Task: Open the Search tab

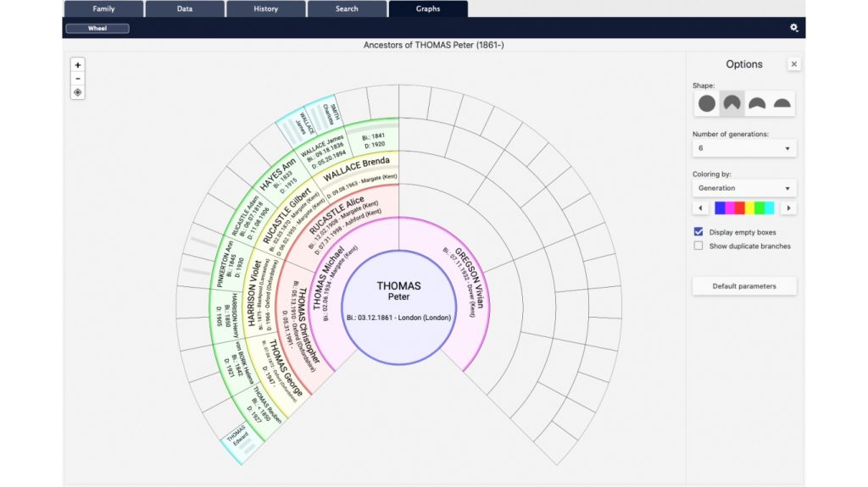Action: click(x=347, y=8)
